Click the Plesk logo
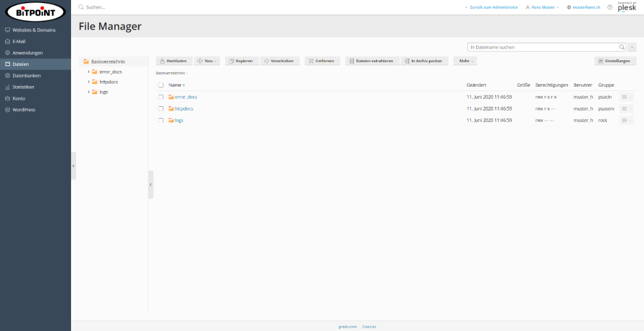 point(627,8)
